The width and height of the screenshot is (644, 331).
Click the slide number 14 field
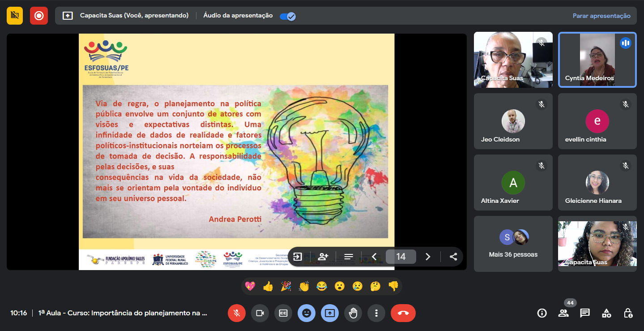pos(401,257)
